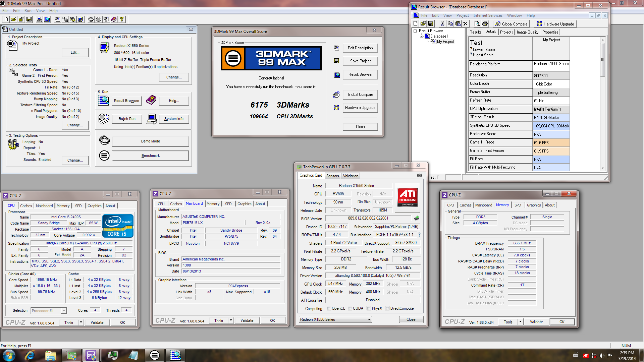Enable the CUDA checkbox in GPU-Z
644x362 pixels.
click(x=350, y=308)
